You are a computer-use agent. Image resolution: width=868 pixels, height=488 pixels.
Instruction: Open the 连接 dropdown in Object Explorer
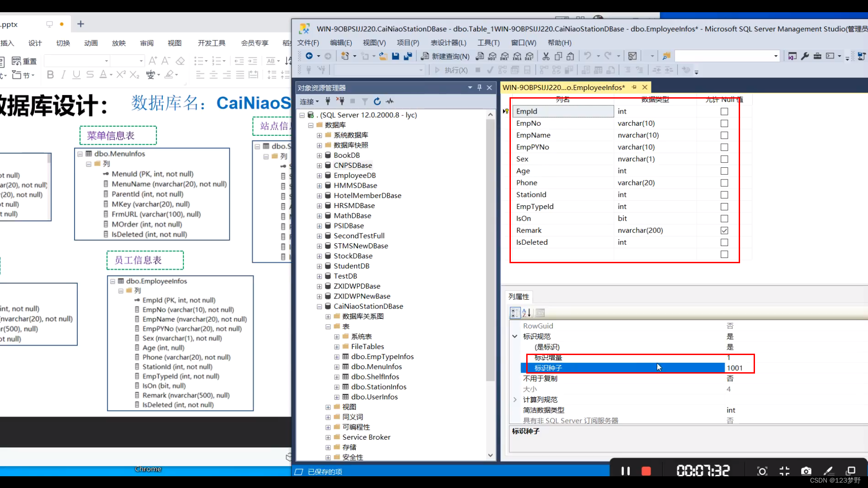pyautogui.click(x=309, y=102)
